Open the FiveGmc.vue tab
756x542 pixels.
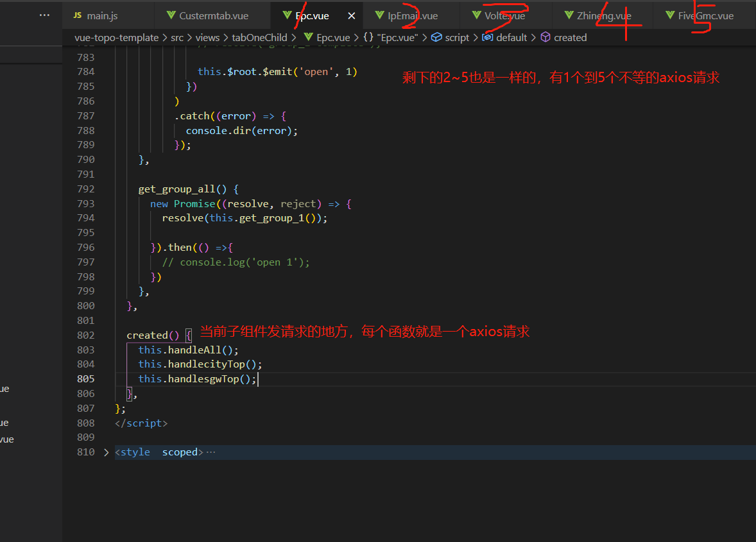tap(705, 15)
